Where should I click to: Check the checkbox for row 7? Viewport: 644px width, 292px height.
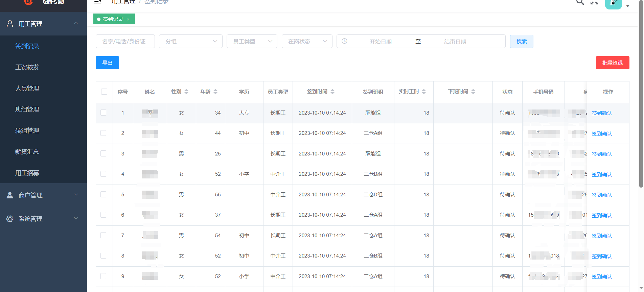click(103, 235)
